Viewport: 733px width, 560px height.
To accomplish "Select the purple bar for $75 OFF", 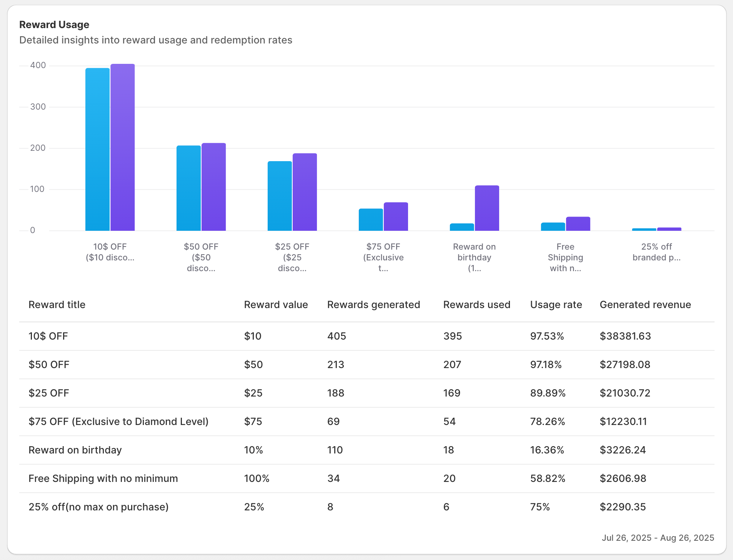I will tap(396, 217).
